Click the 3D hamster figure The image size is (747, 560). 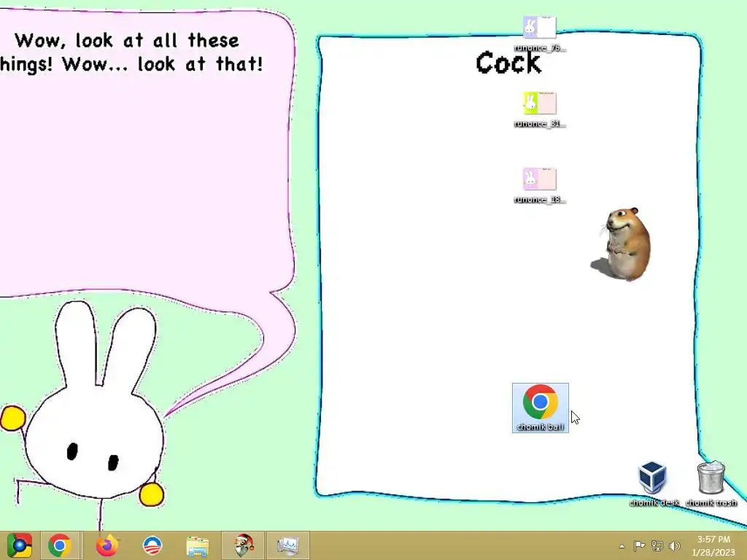coord(622,244)
